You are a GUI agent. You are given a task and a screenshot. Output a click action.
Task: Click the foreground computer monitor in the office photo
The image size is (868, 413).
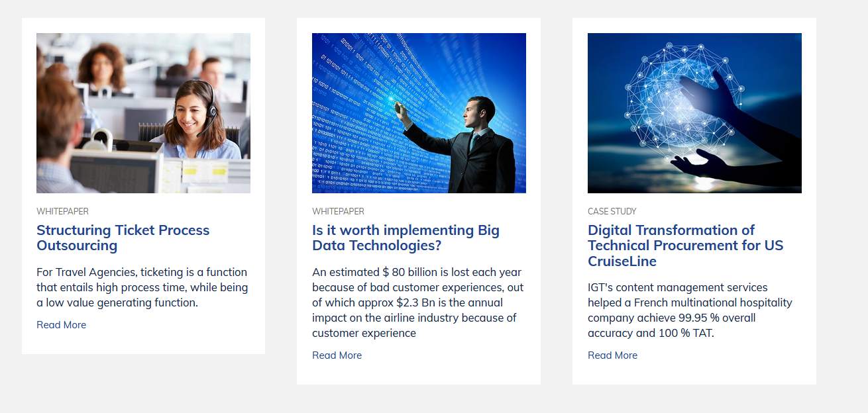point(115,171)
